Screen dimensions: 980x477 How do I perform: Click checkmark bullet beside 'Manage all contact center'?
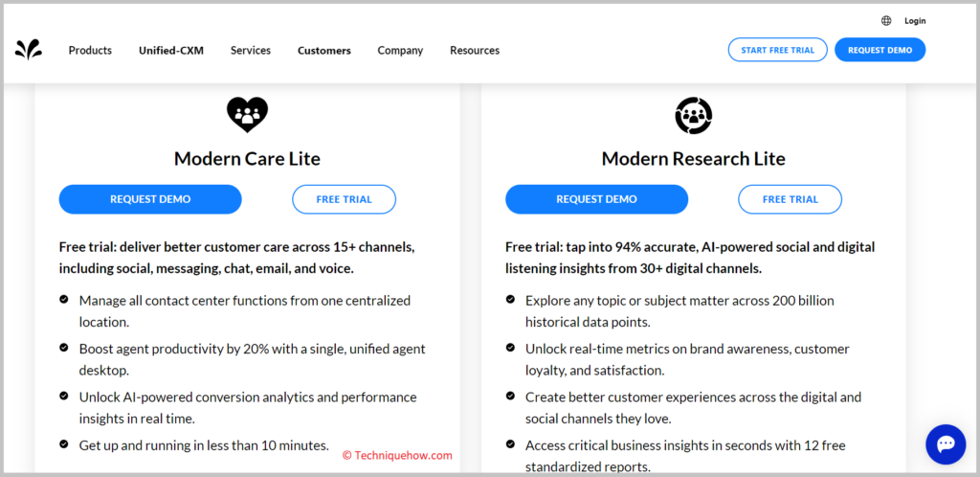tap(64, 300)
